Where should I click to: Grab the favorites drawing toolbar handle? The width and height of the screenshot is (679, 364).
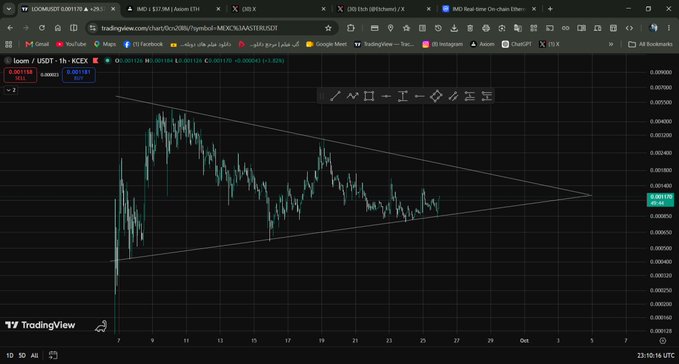[x=321, y=96]
